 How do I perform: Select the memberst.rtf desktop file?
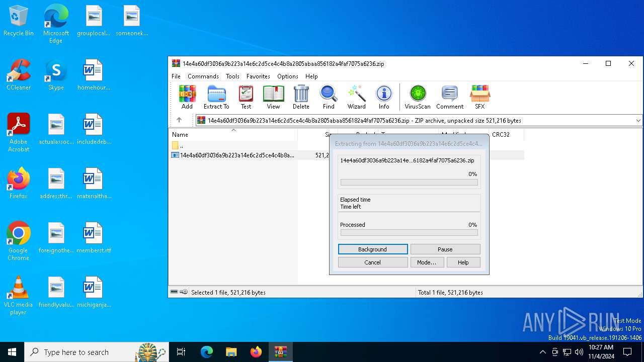pos(94,238)
